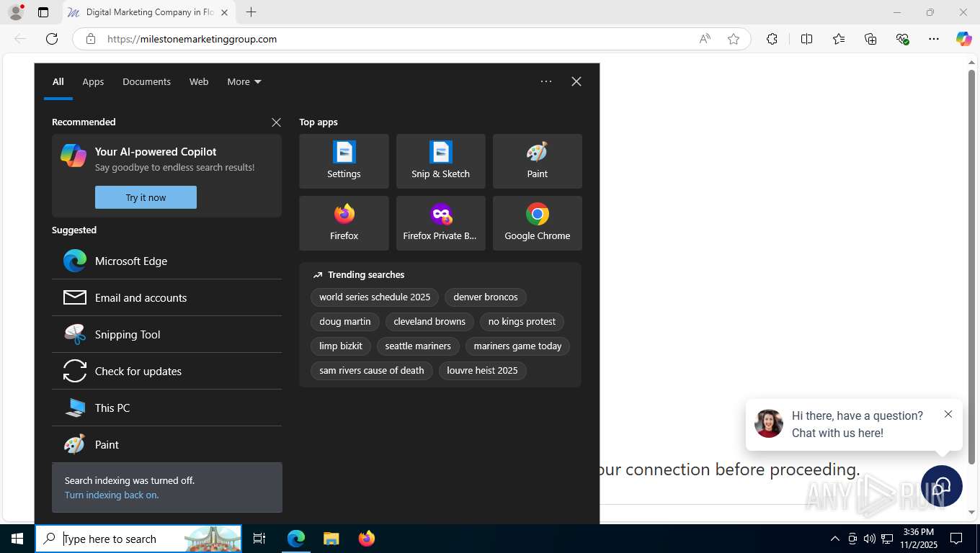
Task: Switch to the Documents search tab
Action: pos(146,81)
